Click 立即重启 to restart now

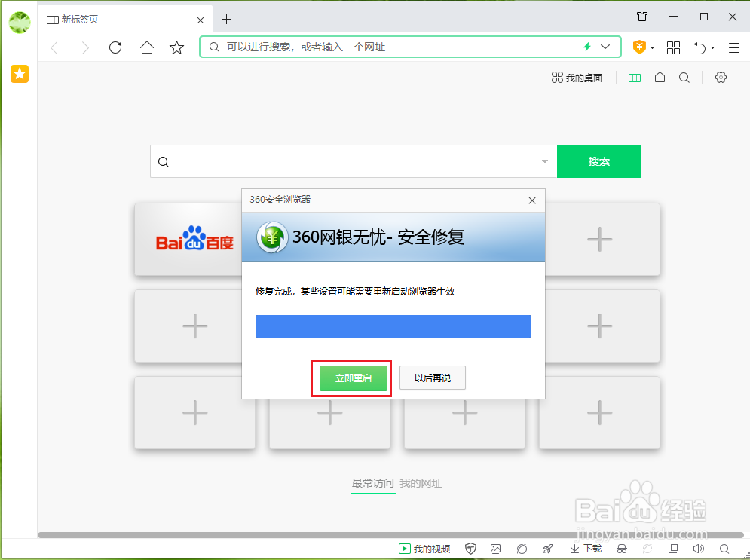(x=353, y=378)
